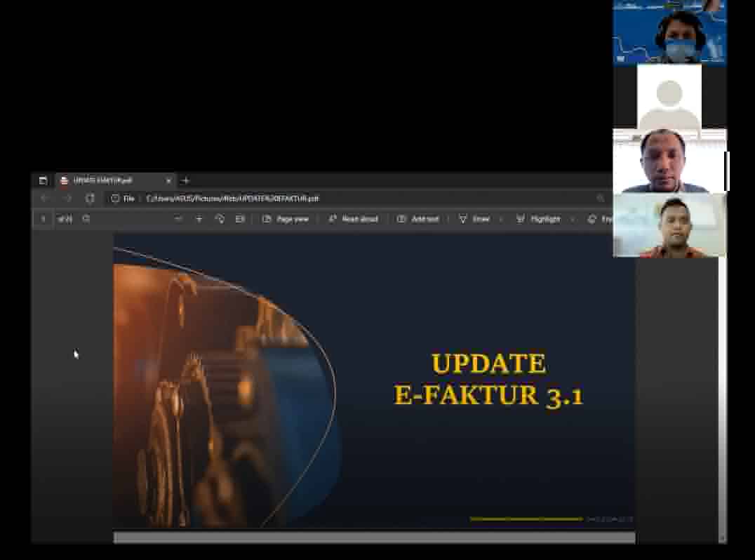Click the browser Forward arrow
The image size is (755, 560).
67,199
